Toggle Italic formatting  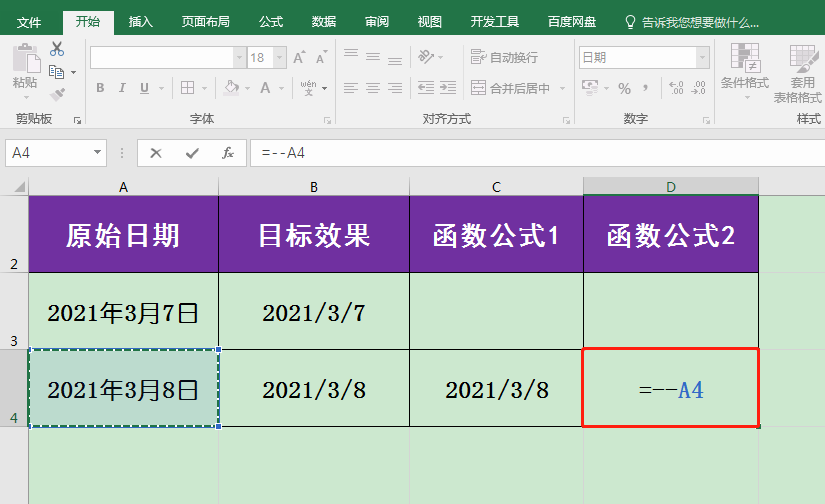click(122, 88)
